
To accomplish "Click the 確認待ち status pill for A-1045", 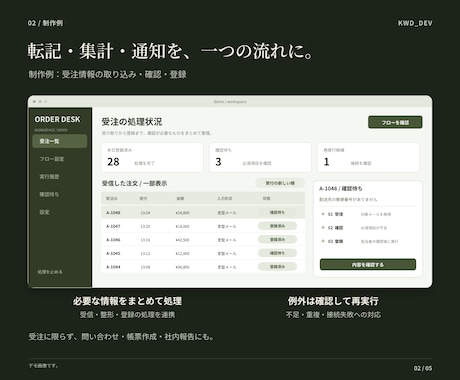I will (277, 253).
